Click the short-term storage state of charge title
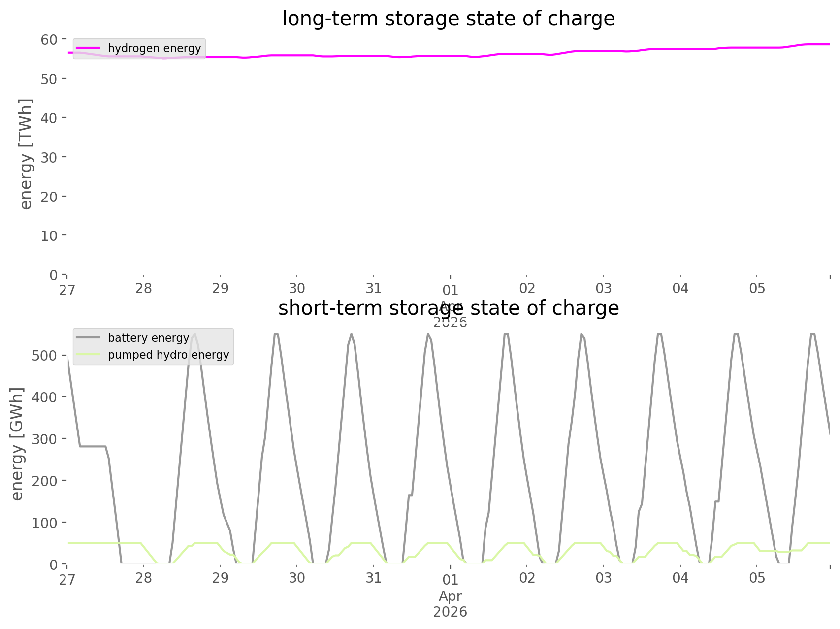The width and height of the screenshot is (840, 629). coord(448,308)
